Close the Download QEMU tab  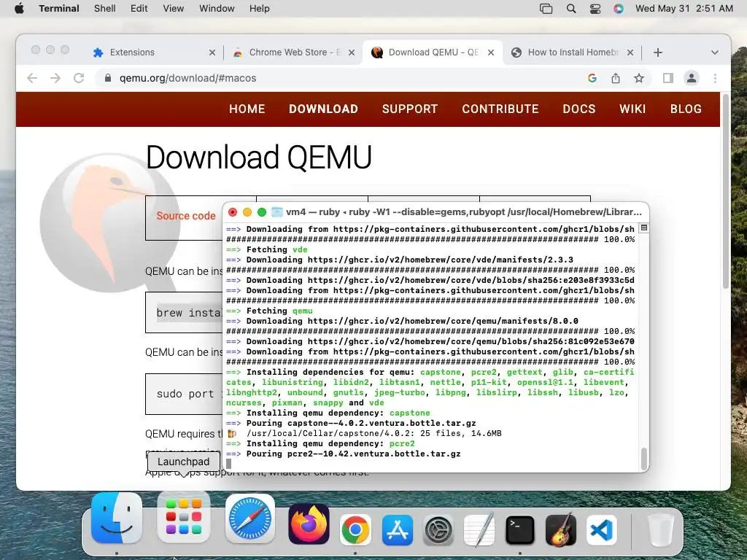tap(491, 52)
